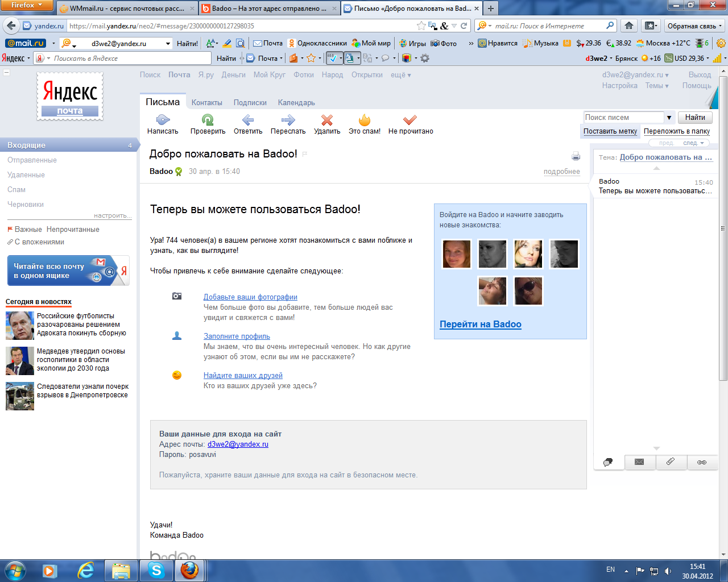Open the Темы dropdown
The height and width of the screenshot is (582, 728).
click(x=656, y=86)
